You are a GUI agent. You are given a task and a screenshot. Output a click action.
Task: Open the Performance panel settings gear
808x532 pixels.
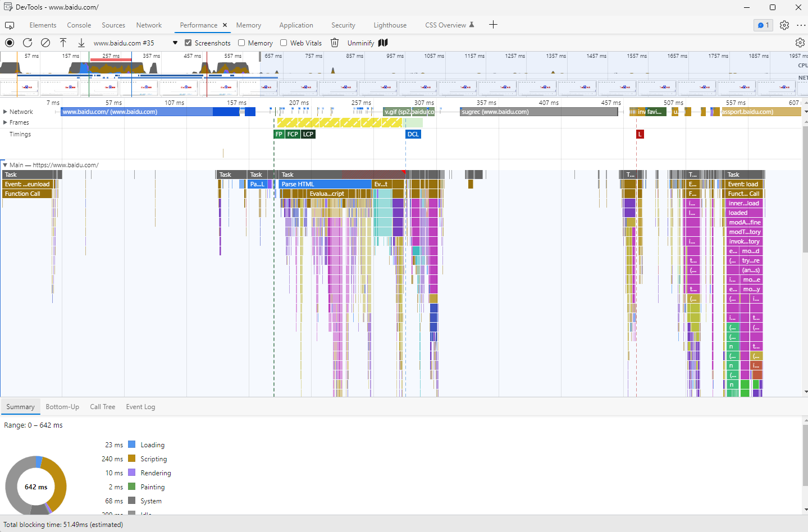pos(800,43)
